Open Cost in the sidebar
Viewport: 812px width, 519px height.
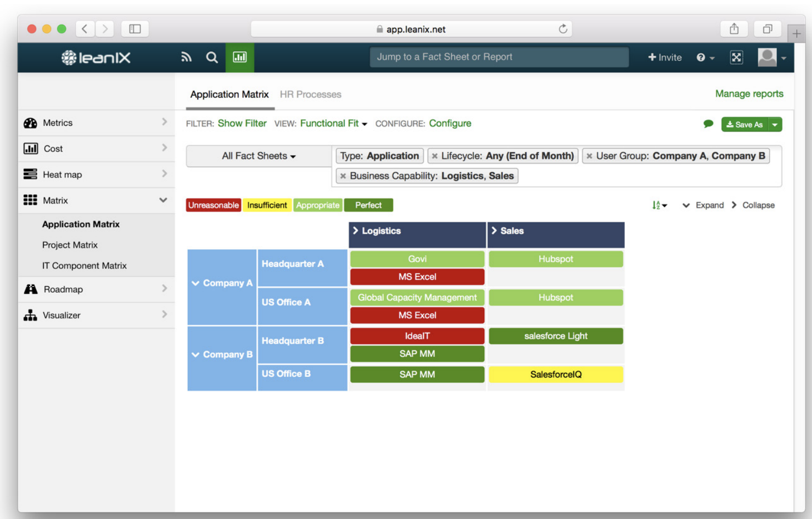[96, 148]
